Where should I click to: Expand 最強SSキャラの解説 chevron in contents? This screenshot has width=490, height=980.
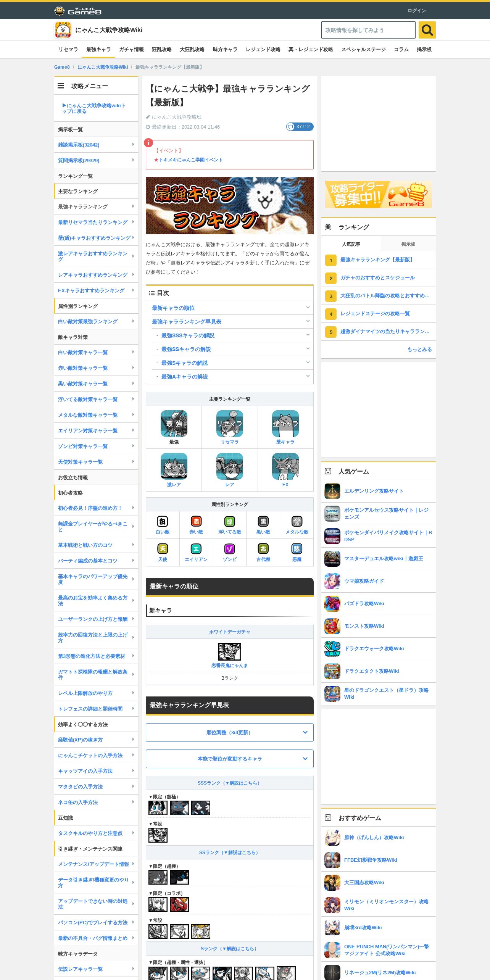pos(308,348)
